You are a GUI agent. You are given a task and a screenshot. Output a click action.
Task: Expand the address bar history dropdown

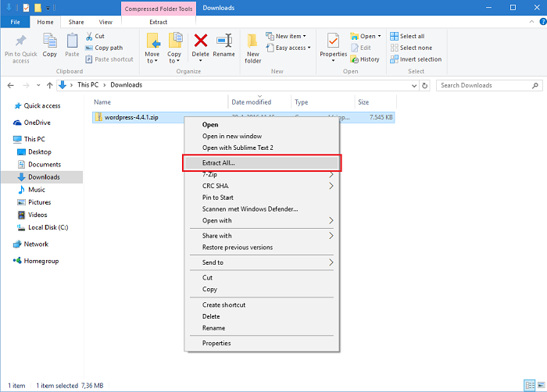coord(414,85)
